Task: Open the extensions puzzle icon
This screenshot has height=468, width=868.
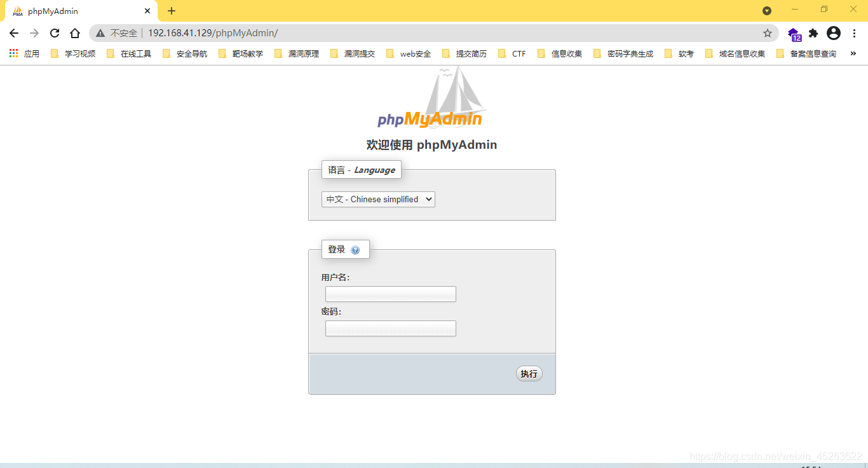Action: 813,33
